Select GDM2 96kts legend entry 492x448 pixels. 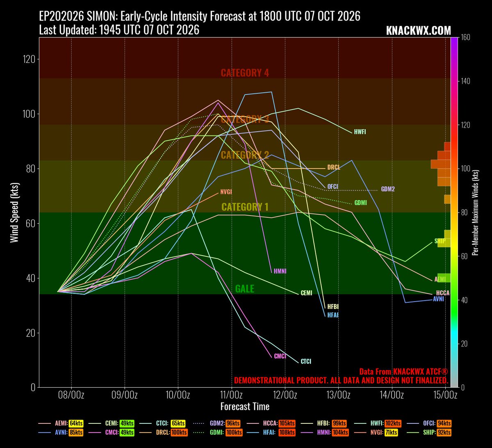tap(216, 423)
